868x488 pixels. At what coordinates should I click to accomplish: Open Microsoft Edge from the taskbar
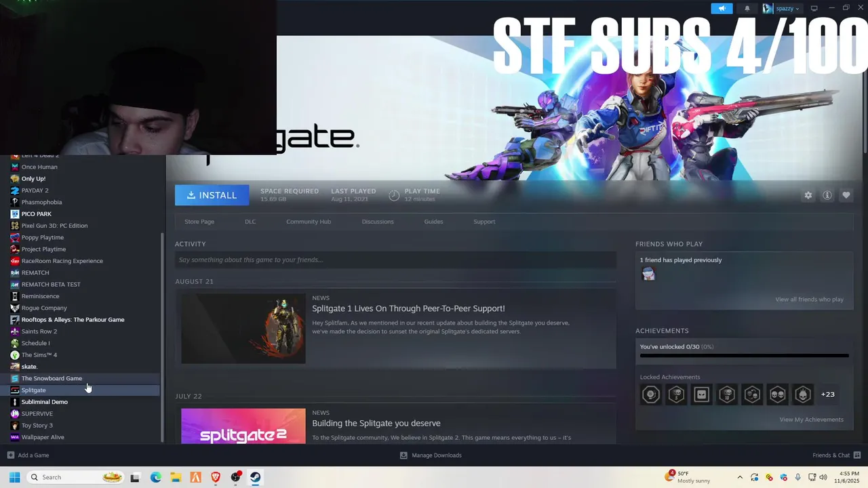[x=155, y=477]
